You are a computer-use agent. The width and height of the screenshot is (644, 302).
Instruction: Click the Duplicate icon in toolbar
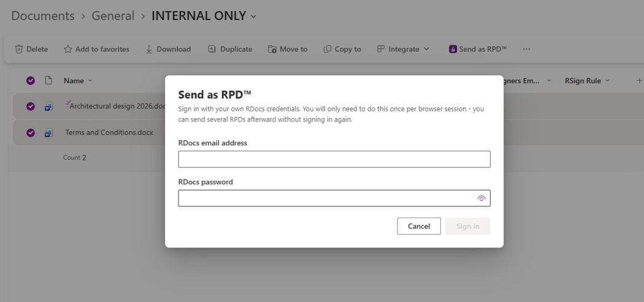pos(212,49)
